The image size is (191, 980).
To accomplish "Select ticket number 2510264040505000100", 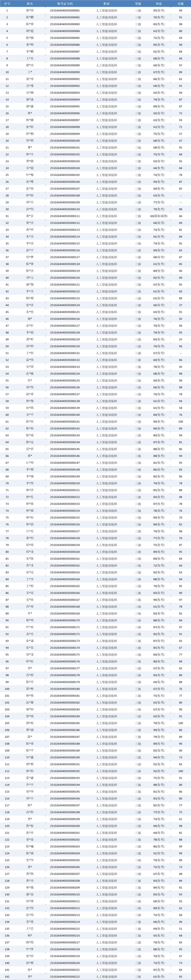I will [x=65, y=141].
